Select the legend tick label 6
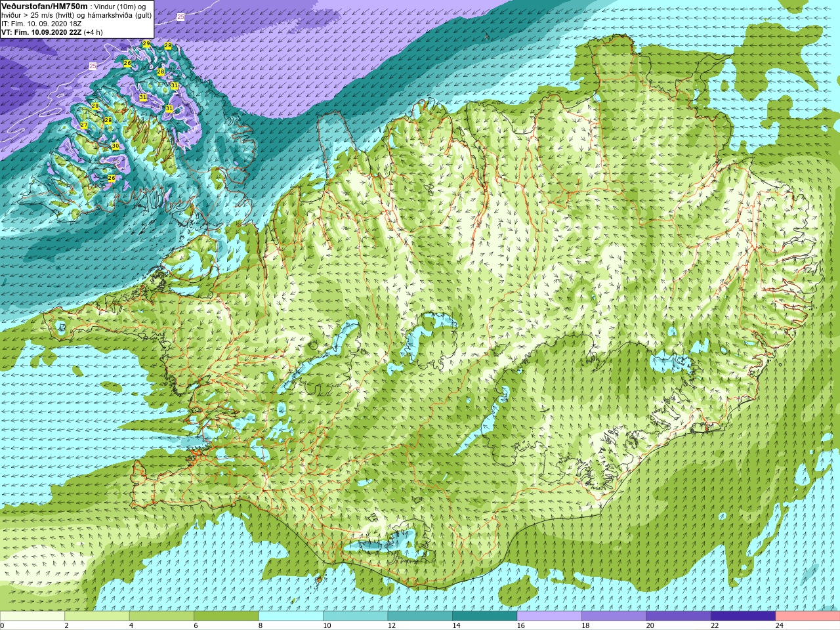 (196, 625)
